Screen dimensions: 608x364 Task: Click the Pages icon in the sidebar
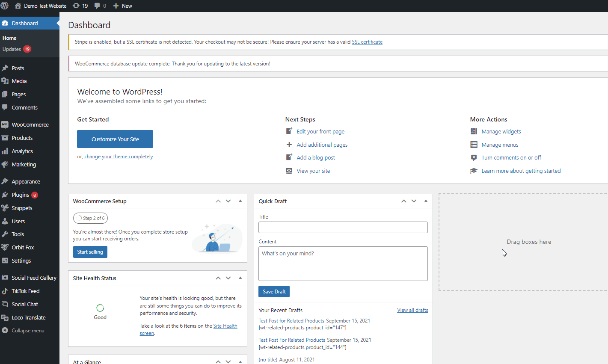pos(5,94)
